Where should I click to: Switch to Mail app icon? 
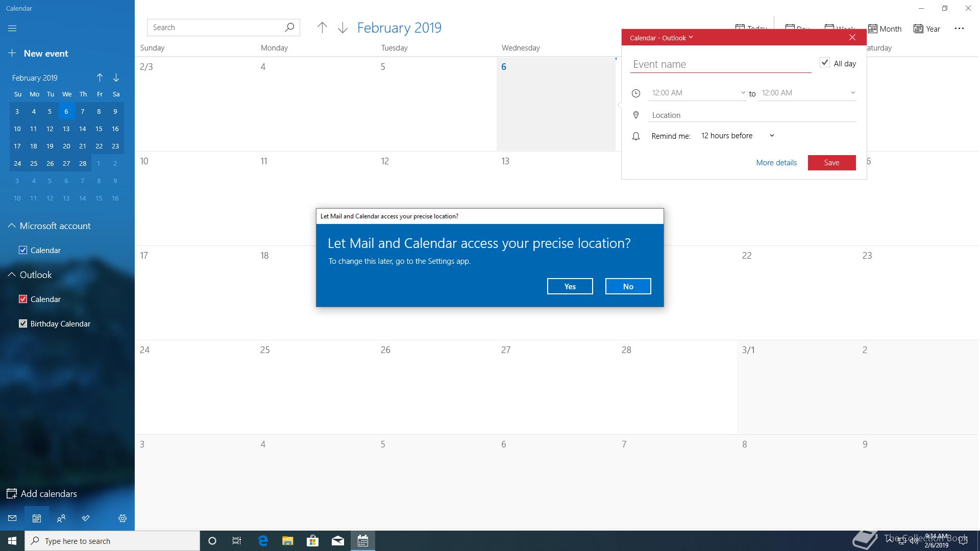pos(12,518)
